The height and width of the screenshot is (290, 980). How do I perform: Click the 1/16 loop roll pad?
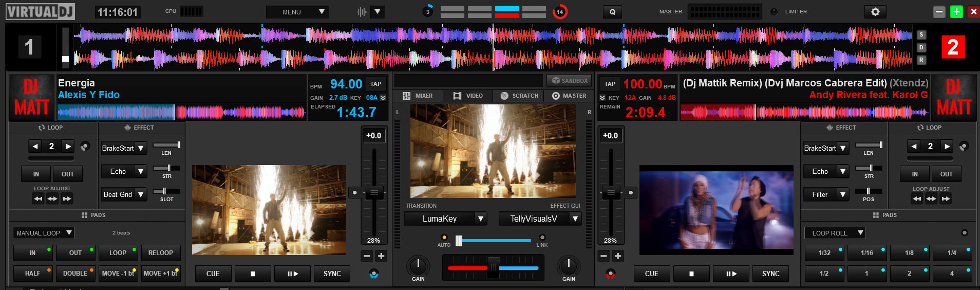[x=867, y=252]
